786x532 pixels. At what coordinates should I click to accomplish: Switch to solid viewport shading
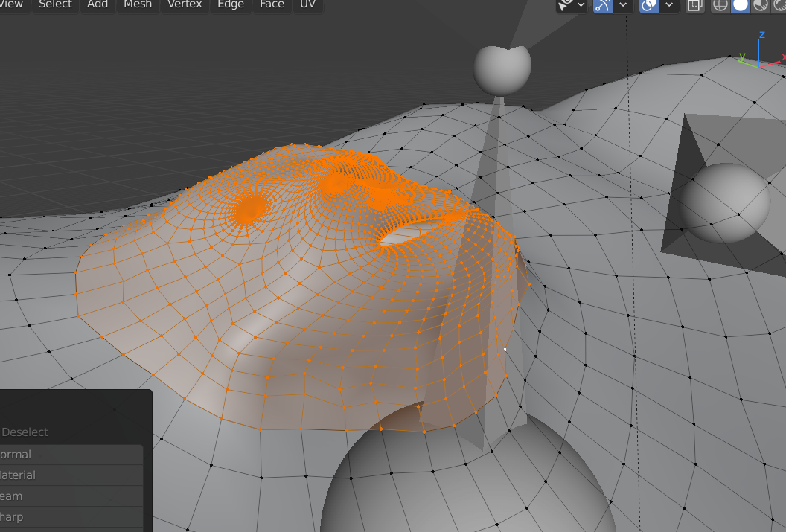(741, 5)
